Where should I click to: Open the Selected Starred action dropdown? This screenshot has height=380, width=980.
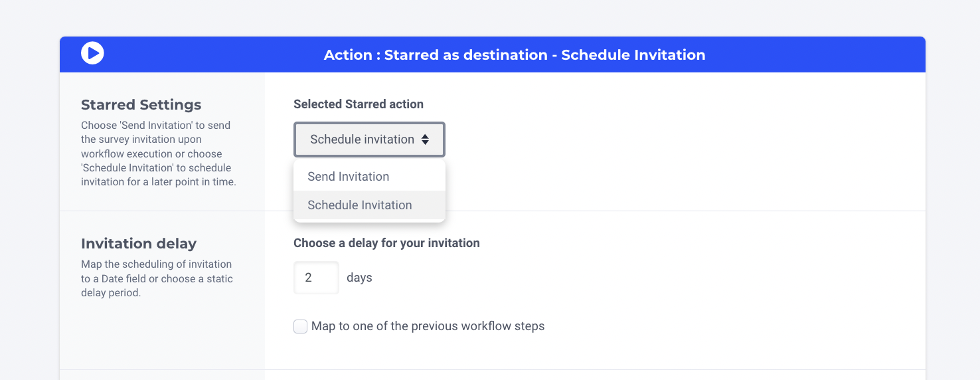click(x=369, y=140)
